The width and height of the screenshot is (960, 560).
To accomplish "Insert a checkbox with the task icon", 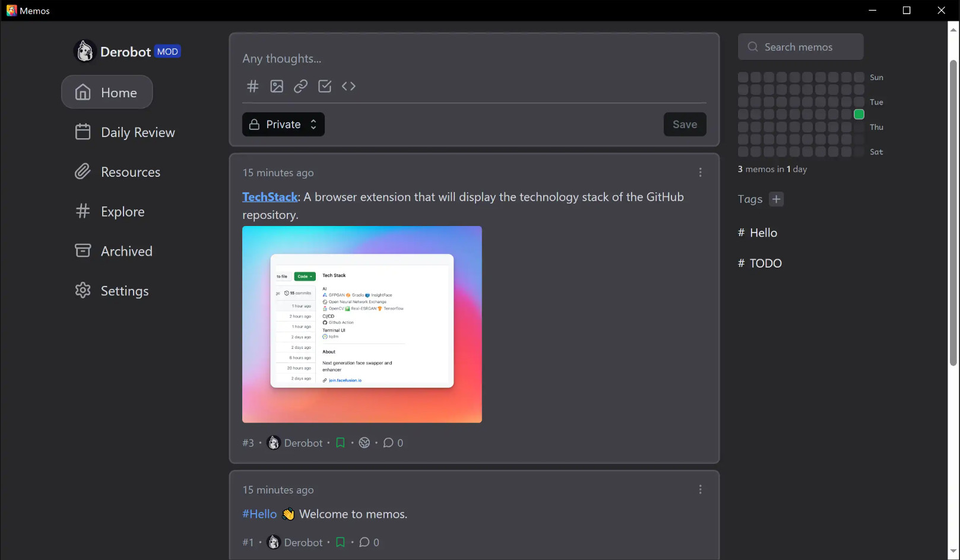I will click(x=325, y=87).
